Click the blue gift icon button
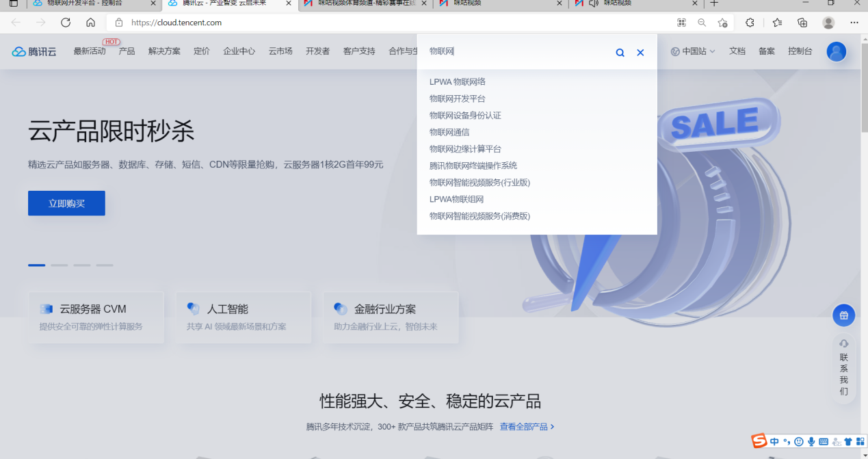Image resolution: width=868 pixels, height=459 pixels. point(843,315)
